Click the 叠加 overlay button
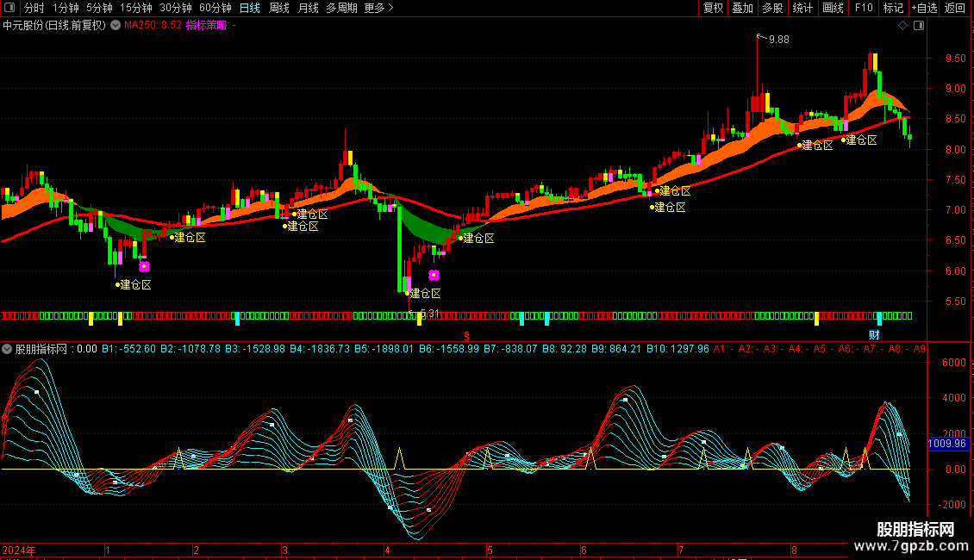This screenshot has height=560, width=974. 742,8
